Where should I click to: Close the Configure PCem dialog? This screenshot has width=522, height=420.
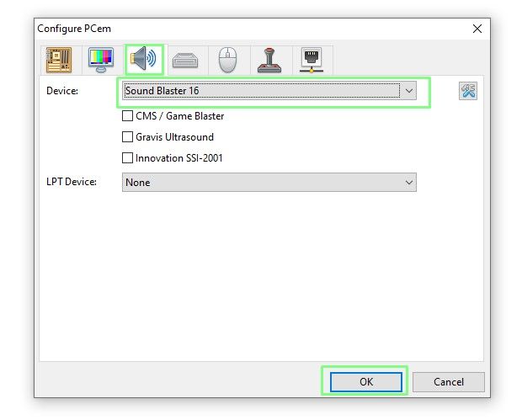point(477,29)
